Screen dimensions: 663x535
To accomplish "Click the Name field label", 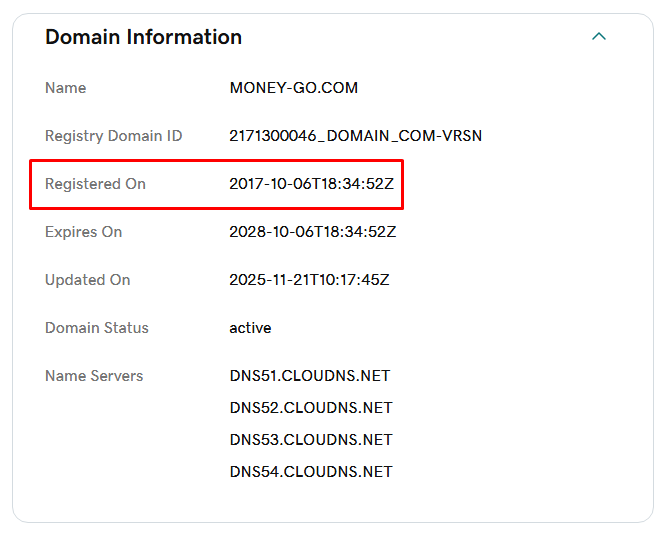I will 65,88.
